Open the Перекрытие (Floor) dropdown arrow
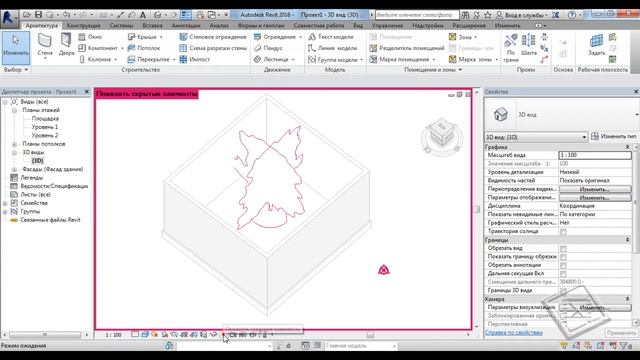This screenshot has width=640, height=360. (174, 60)
